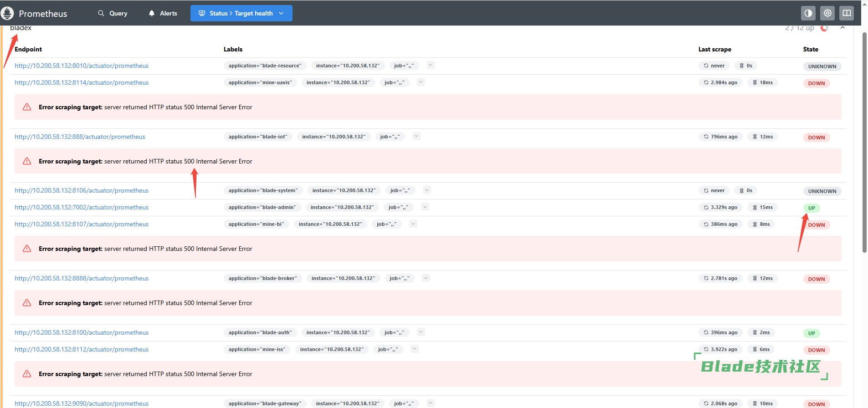Click the page vertical scrollbar thumb
Viewport: 868px width, 408px height.
pyautogui.click(x=864, y=142)
